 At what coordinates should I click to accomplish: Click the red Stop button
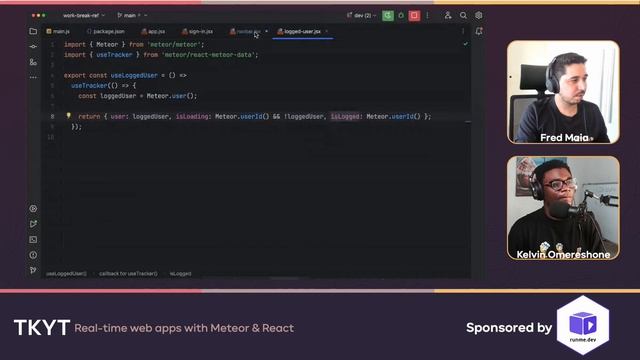pyautogui.click(x=414, y=16)
